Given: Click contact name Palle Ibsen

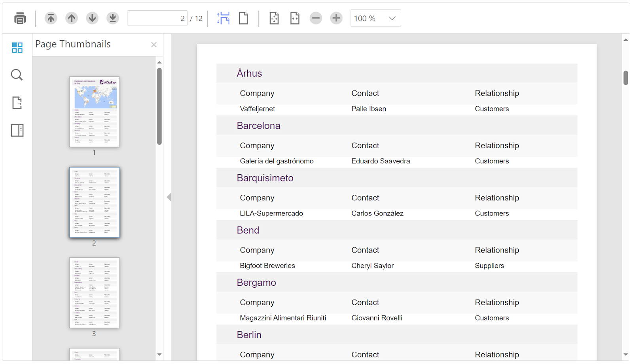Looking at the screenshot, I should coord(369,109).
